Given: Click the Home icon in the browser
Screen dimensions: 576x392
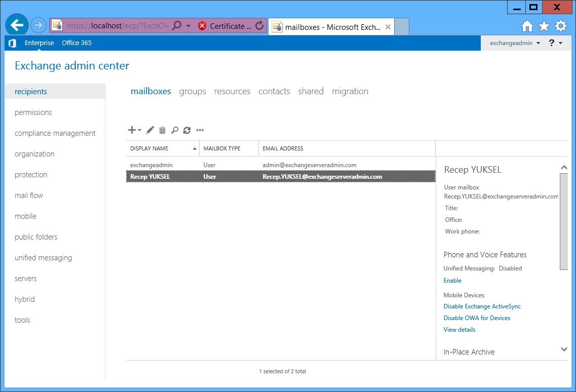Looking at the screenshot, I should (527, 26).
